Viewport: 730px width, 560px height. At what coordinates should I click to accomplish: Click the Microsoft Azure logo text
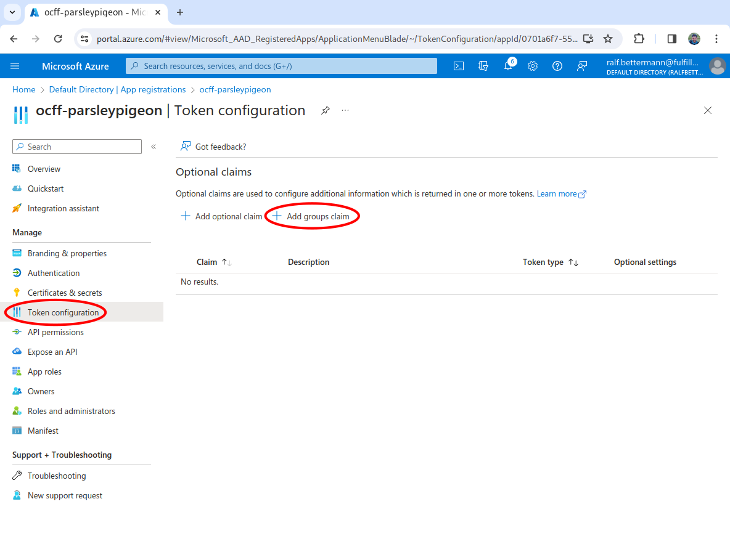tap(75, 66)
